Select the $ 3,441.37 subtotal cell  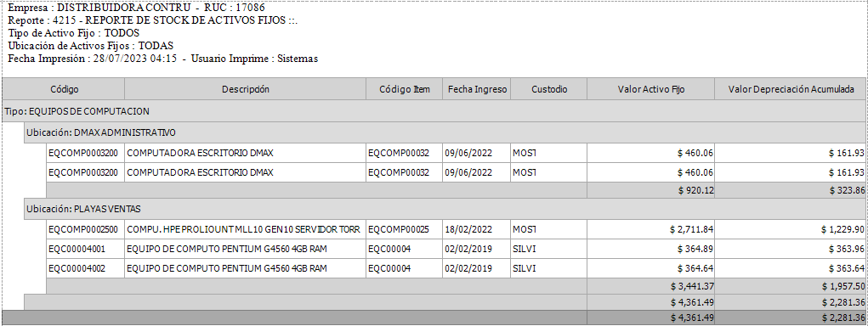tap(650, 286)
